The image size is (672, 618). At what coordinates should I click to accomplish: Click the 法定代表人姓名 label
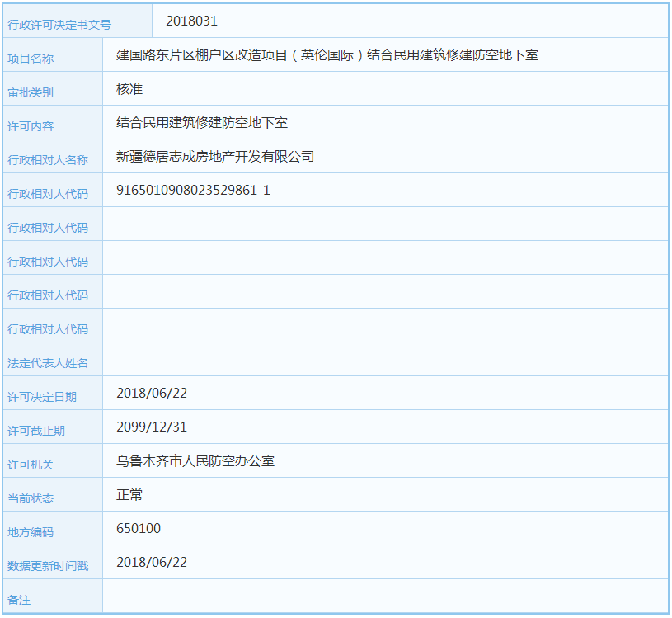point(48,364)
